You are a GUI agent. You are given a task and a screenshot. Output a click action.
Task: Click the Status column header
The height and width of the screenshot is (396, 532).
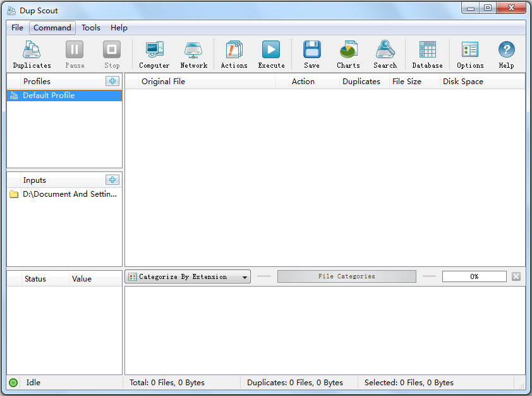(x=45, y=279)
